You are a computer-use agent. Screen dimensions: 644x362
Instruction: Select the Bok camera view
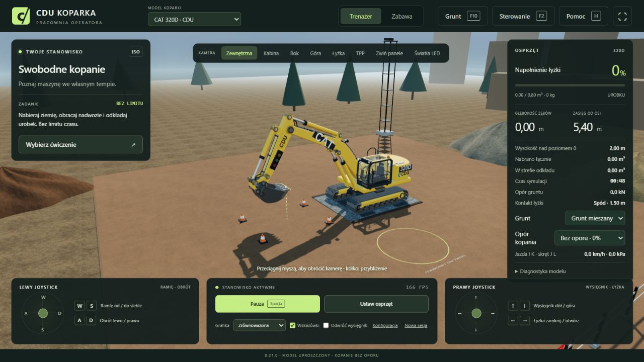click(x=294, y=53)
